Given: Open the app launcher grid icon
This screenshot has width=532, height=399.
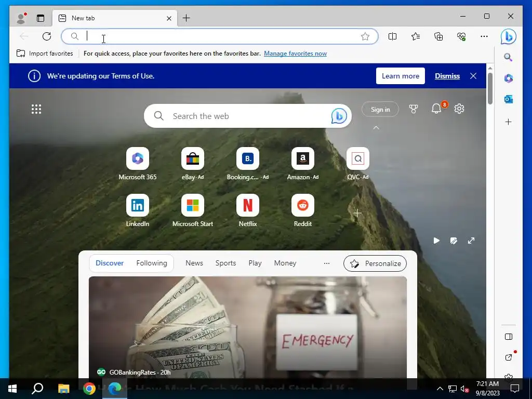Looking at the screenshot, I should pos(36,109).
